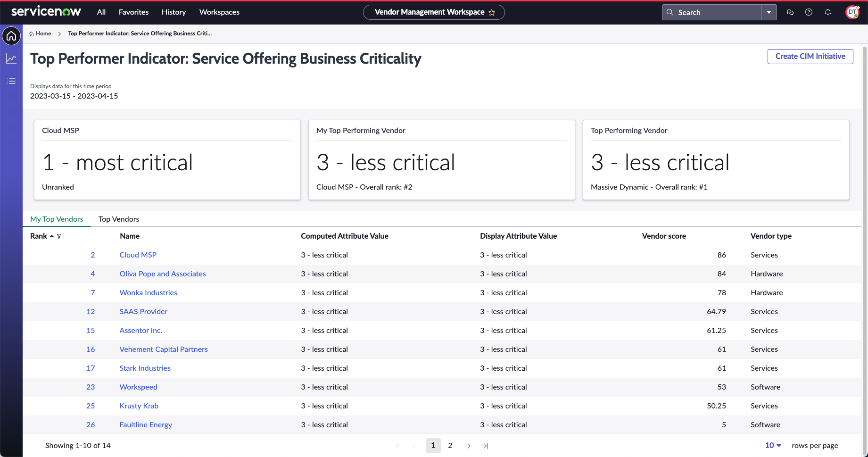Click the Showing 1-10 of 14 text
This screenshot has width=868, height=457.
[x=78, y=446]
